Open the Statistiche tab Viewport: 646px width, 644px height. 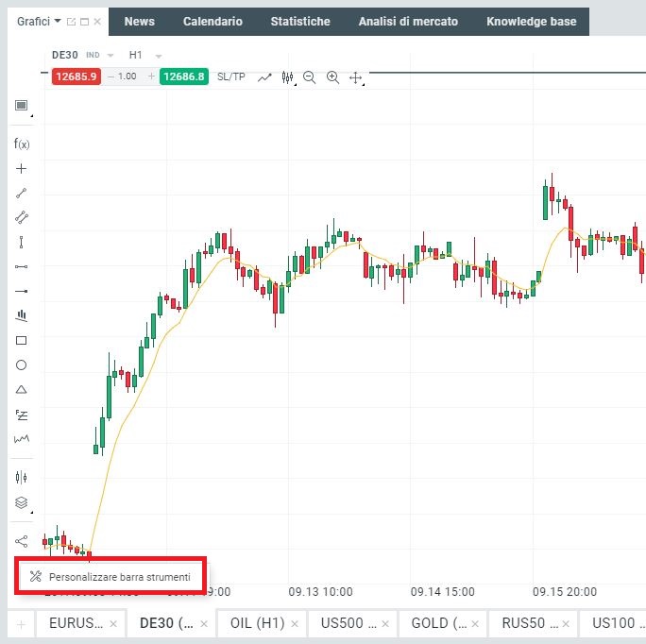tap(300, 22)
